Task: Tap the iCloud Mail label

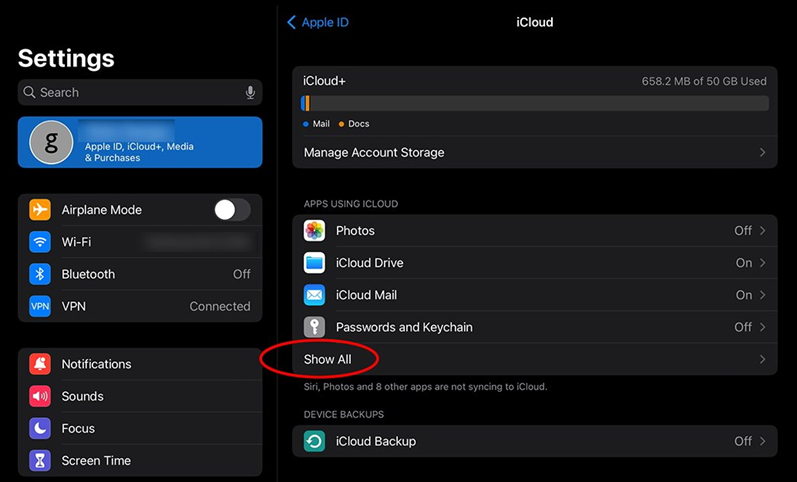Action: 366,295
